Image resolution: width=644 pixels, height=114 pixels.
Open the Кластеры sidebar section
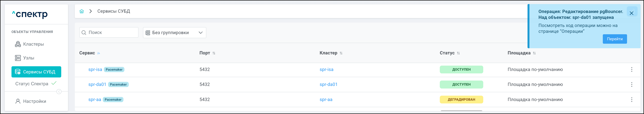33,44
